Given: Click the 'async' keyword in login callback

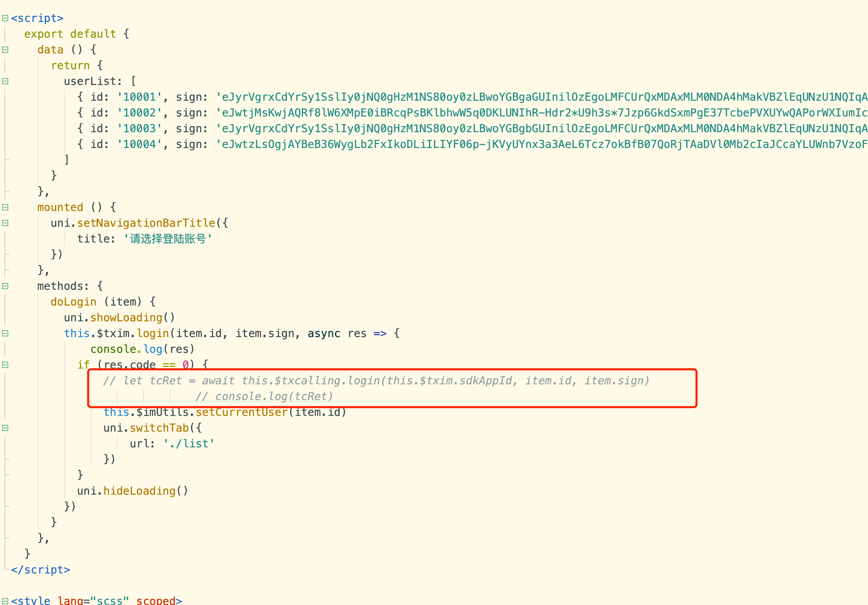Looking at the screenshot, I should [324, 334].
